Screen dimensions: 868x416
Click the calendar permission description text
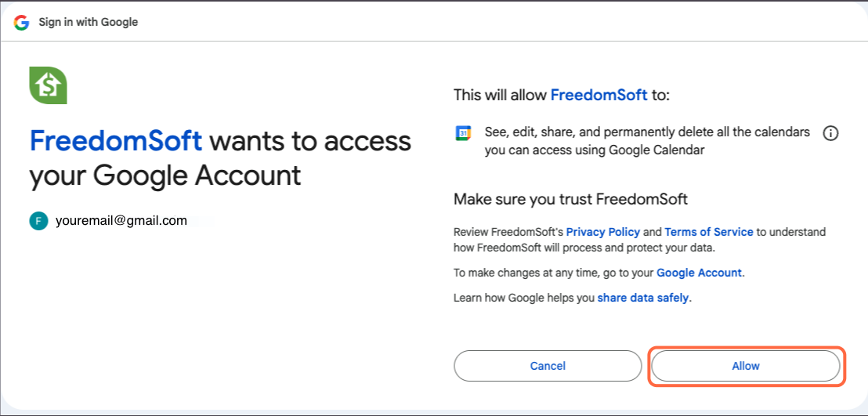pos(647,141)
